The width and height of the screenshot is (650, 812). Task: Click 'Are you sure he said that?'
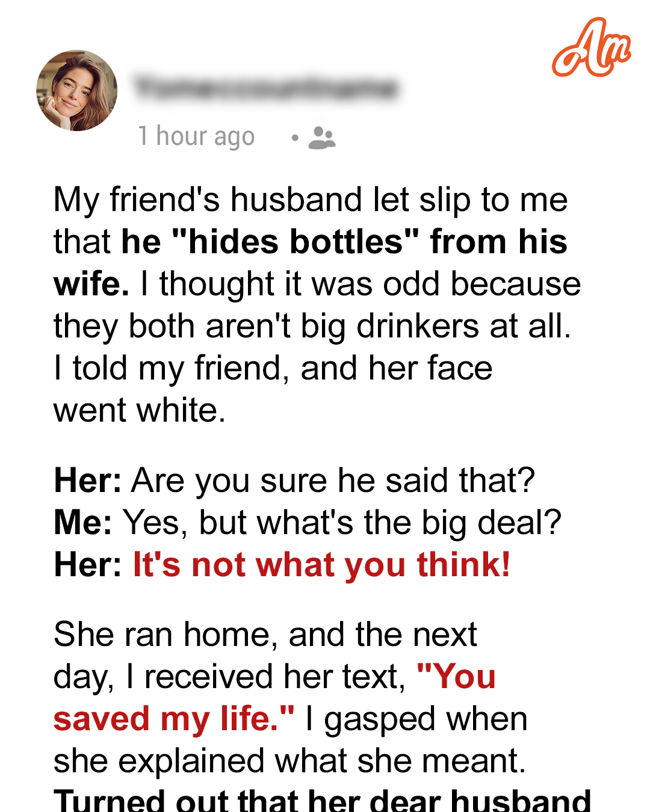333,481
